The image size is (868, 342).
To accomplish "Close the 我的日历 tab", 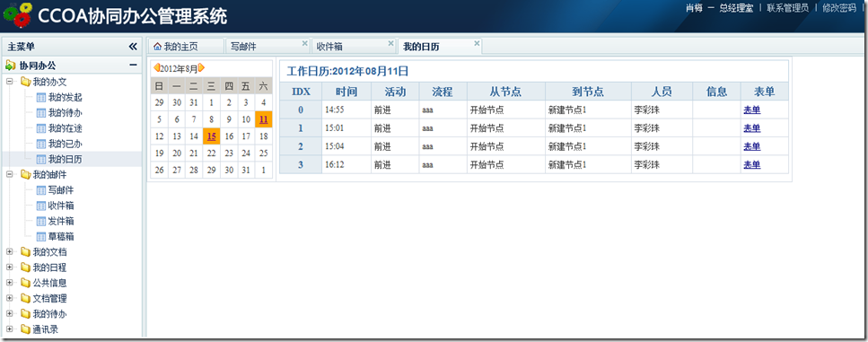I will pos(477,43).
